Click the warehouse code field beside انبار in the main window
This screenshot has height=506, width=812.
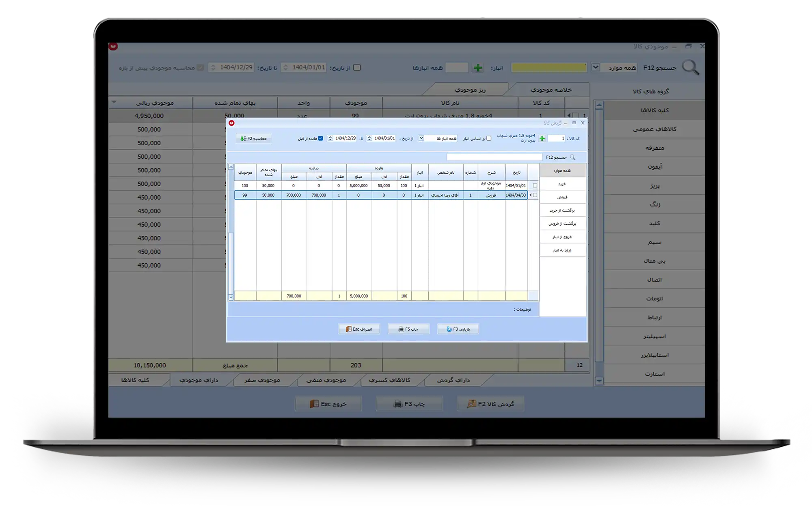pyautogui.click(x=457, y=67)
